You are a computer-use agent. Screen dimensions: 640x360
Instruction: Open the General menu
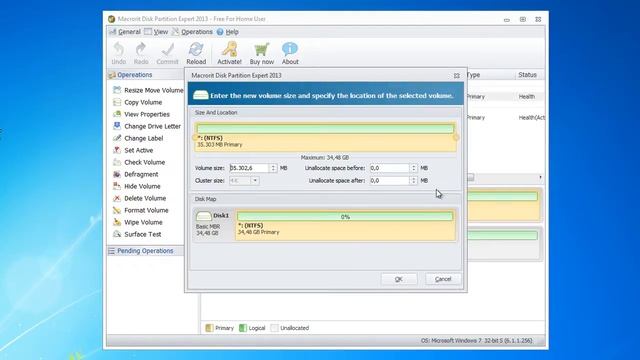coord(125,32)
